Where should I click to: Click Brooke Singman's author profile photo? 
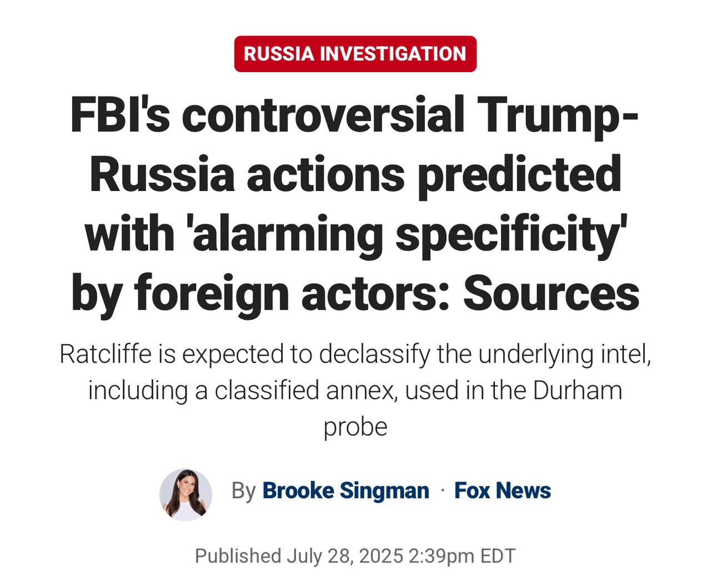click(x=186, y=494)
